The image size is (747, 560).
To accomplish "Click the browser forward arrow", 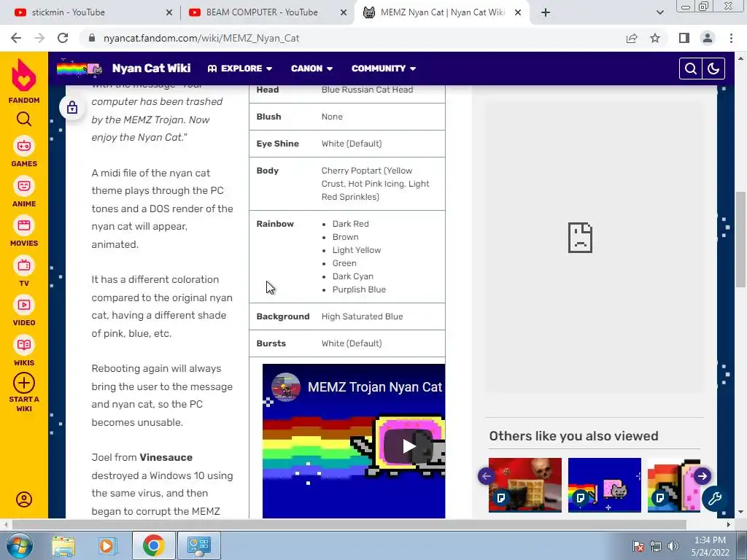I will pos(39,38).
